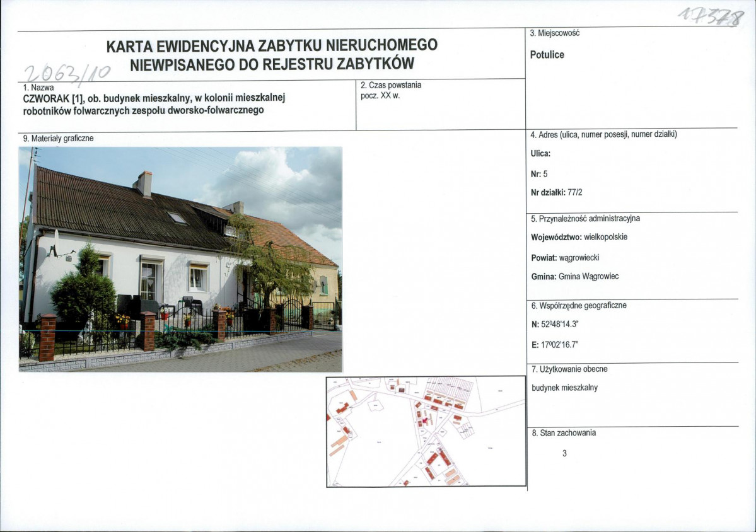Click the field 'Nr: 5'

coord(539,174)
